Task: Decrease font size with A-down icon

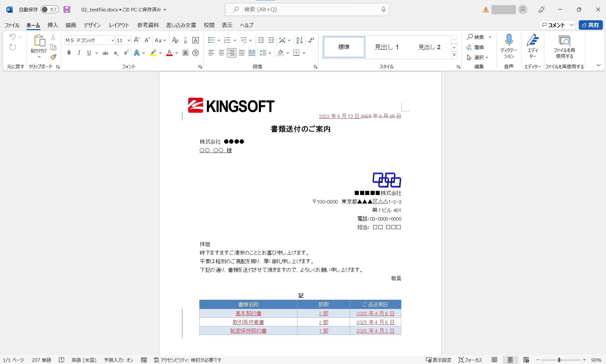Action: pyautogui.click(x=147, y=40)
